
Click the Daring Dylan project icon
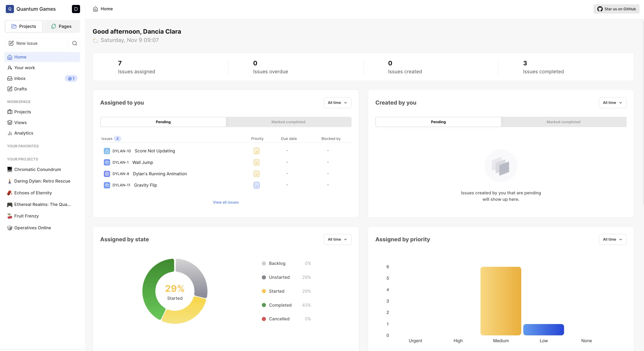[x=10, y=181]
